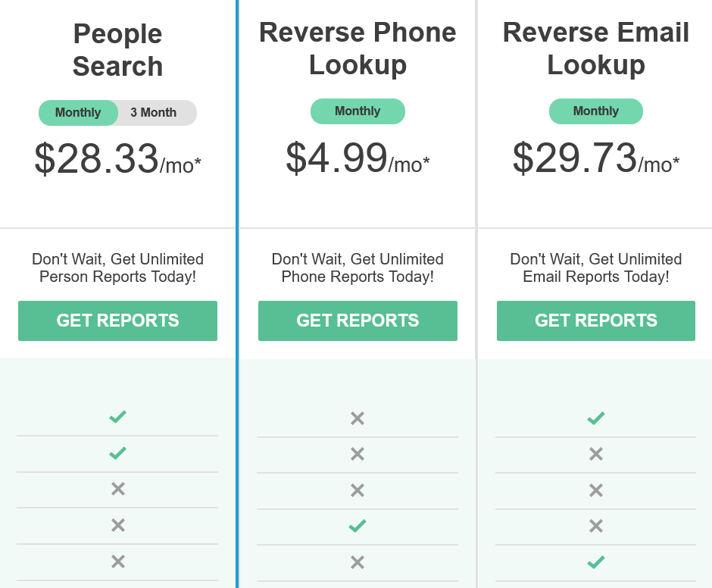712x588 pixels.
Task: Click the $28.33/mo price text
Action: 117,160
